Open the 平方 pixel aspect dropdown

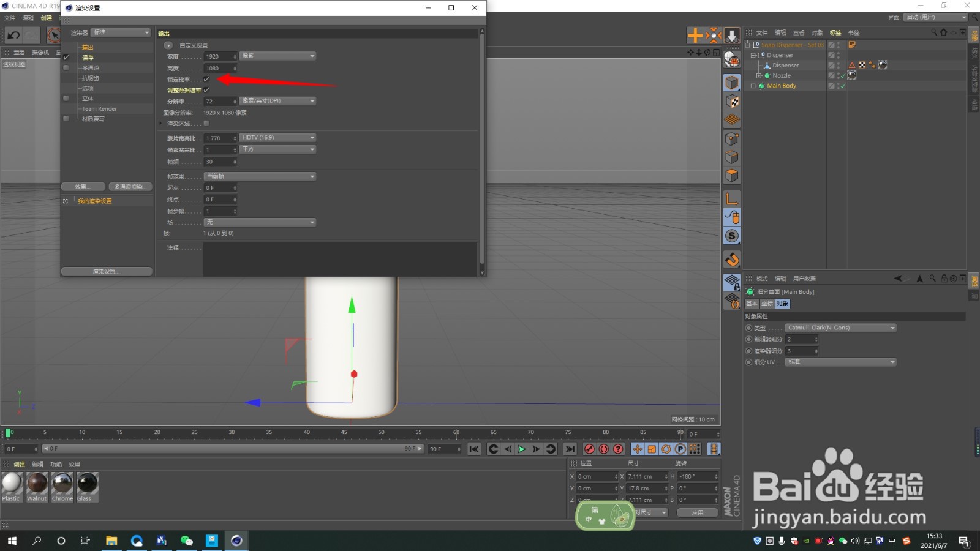tap(277, 149)
